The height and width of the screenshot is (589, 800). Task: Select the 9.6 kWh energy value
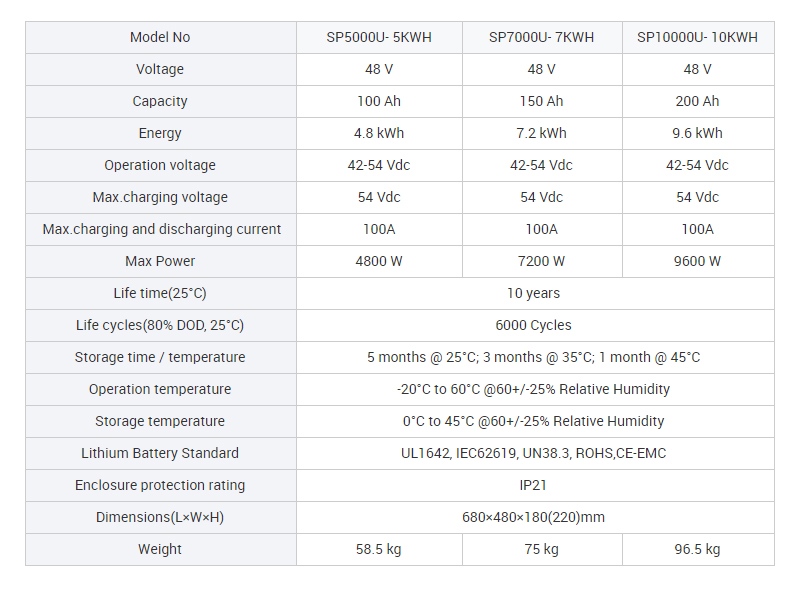[697, 133]
